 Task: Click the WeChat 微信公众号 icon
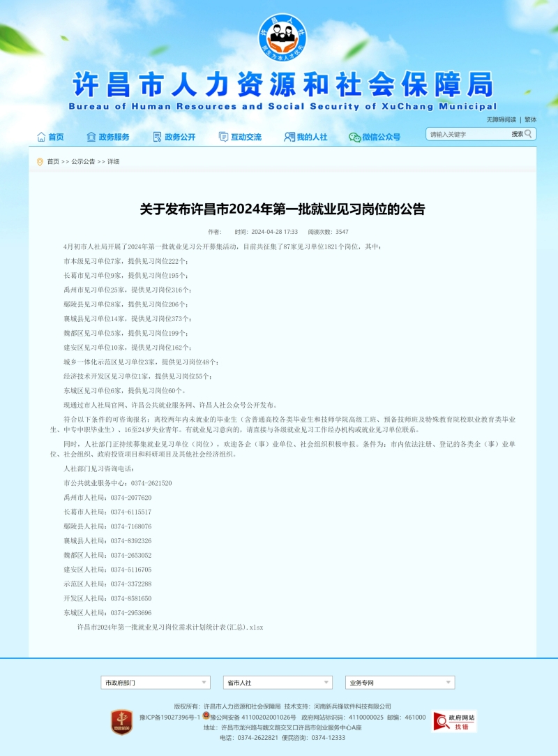pyautogui.click(x=354, y=138)
